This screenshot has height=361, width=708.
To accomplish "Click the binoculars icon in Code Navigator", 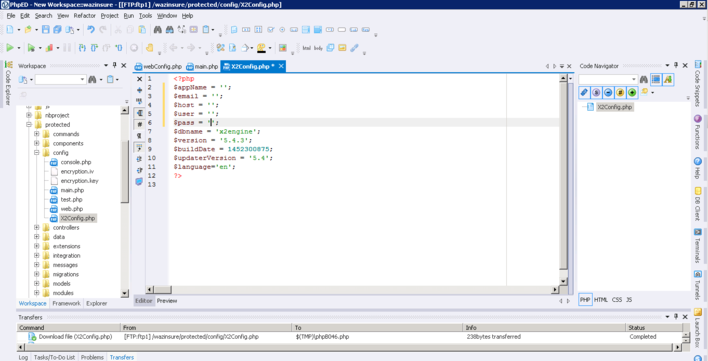I will (x=644, y=79).
